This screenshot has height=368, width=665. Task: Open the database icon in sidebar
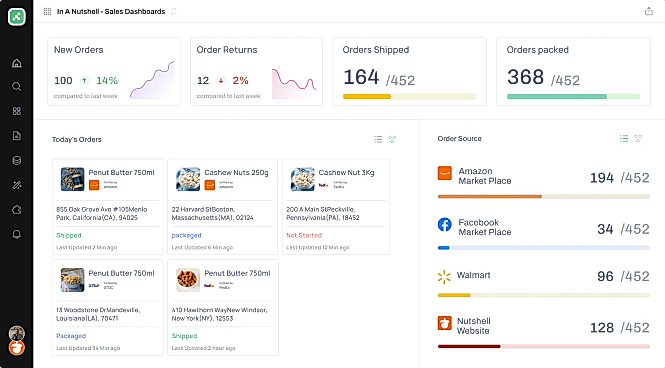(17, 160)
